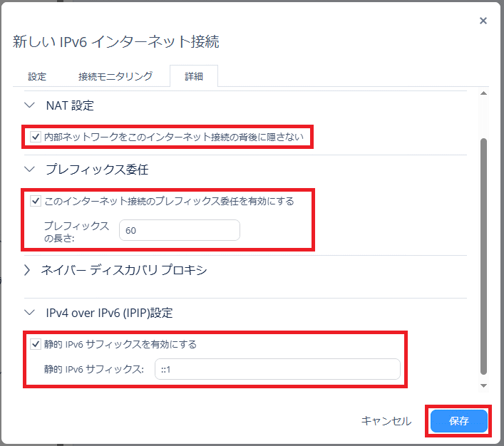
Task: Click the scrollbar up arrow
Action: (484, 94)
